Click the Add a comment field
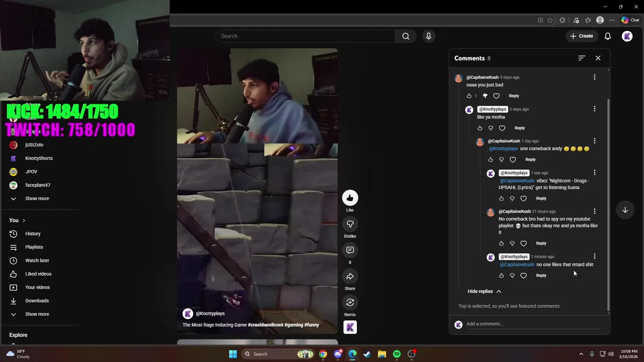The height and width of the screenshot is (362, 644). 532,324
